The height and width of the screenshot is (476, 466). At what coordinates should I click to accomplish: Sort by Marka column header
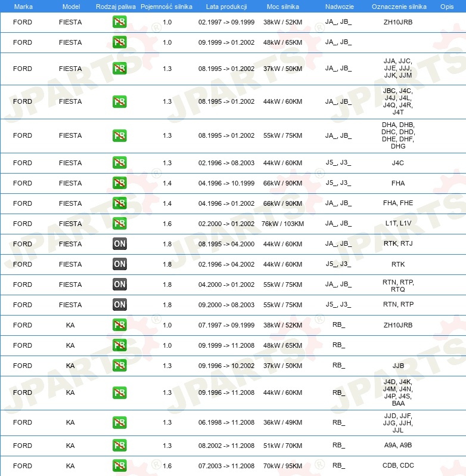tap(23, 7)
